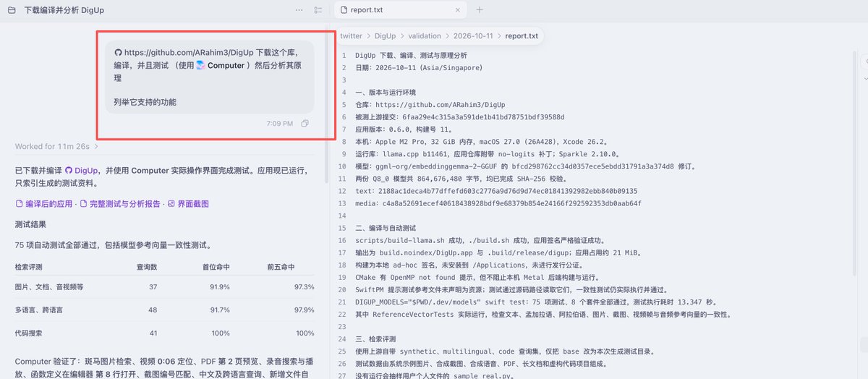Click the query count 37 cell
The height and width of the screenshot is (379, 868).
[x=153, y=287]
